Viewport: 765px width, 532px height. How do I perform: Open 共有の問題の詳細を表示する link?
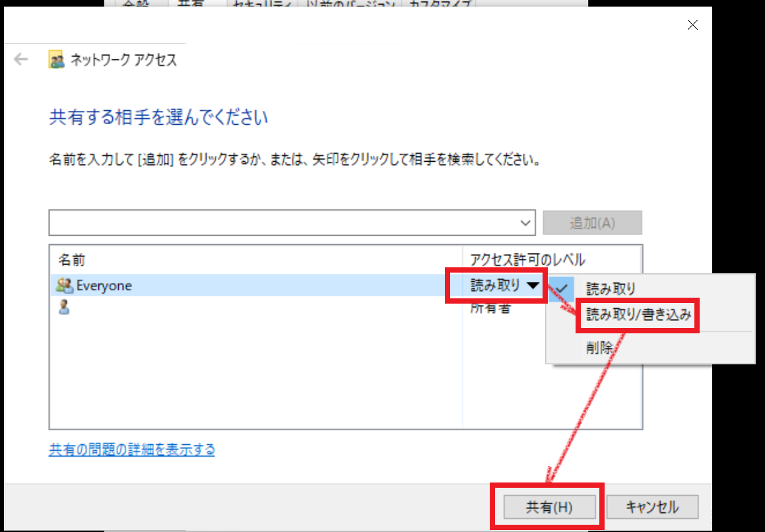132,449
